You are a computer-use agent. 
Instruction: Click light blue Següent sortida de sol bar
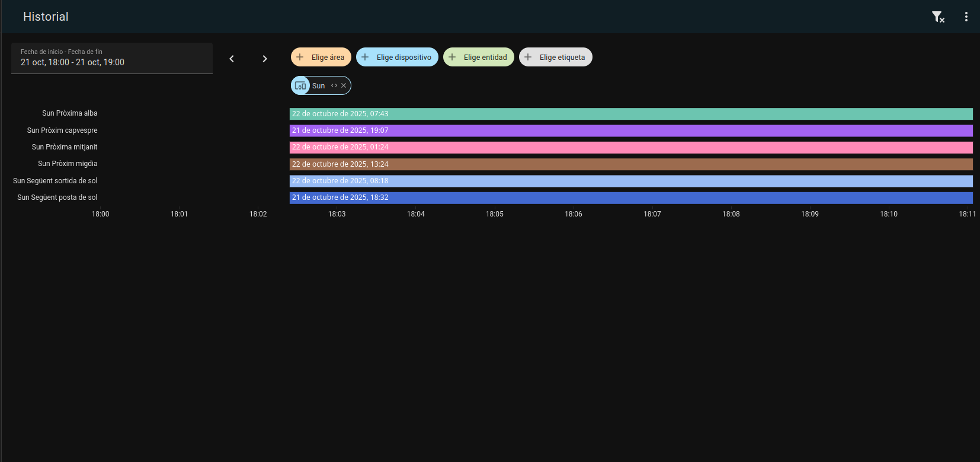pyautogui.click(x=630, y=181)
